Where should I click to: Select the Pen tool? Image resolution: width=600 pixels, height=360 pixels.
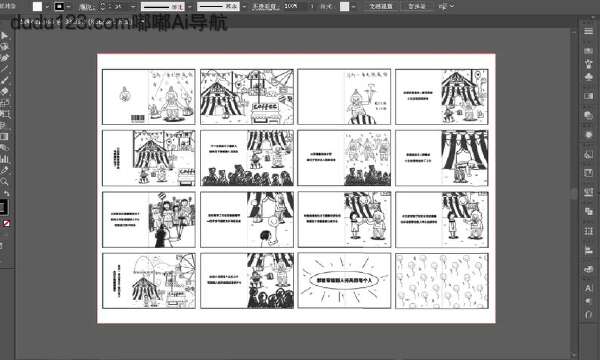(4, 58)
